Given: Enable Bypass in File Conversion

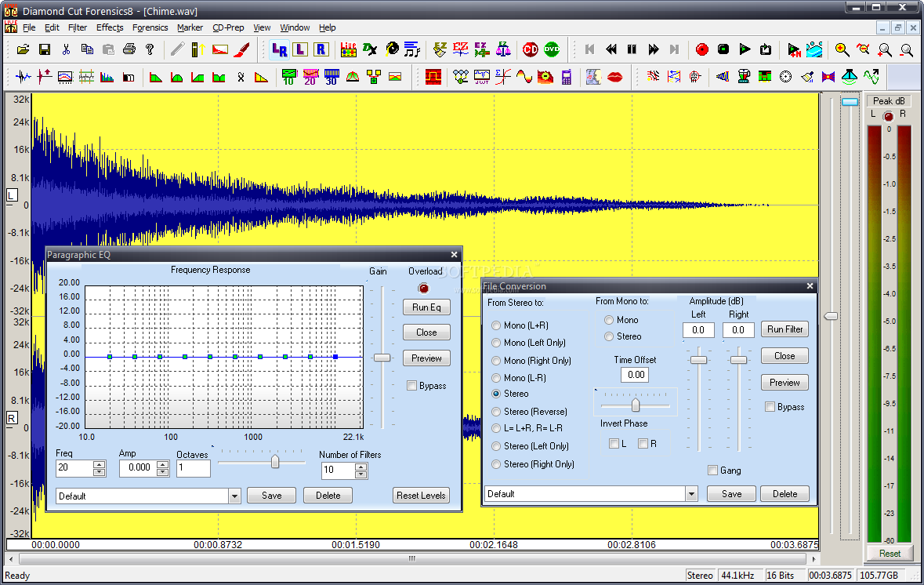Looking at the screenshot, I should (x=770, y=407).
